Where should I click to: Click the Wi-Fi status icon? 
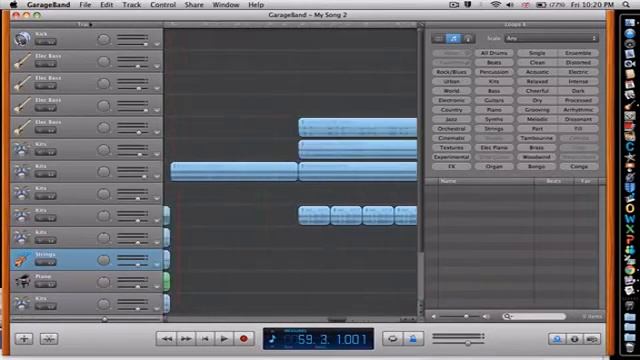click(496, 5)
